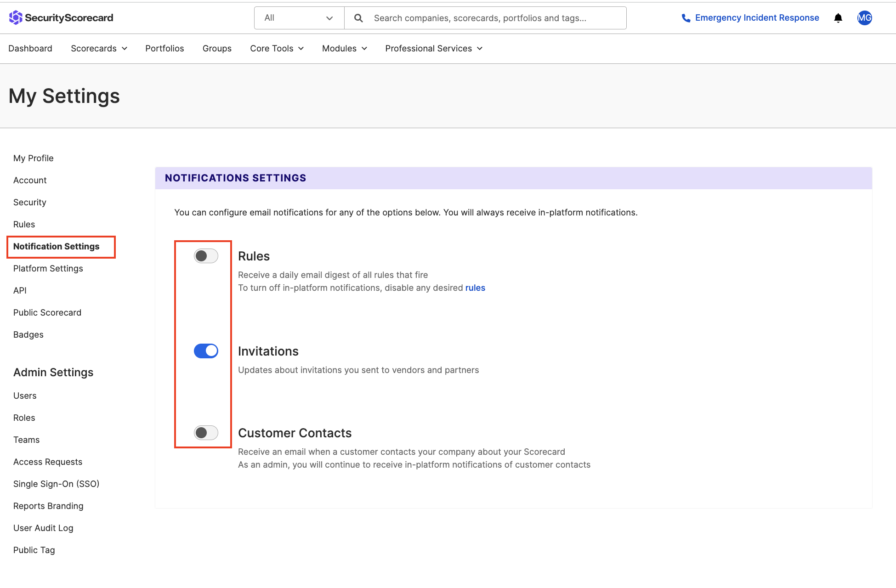896x588 pixels.
Task: Click the MG user avatar
Action: click(x=864, y=18)
